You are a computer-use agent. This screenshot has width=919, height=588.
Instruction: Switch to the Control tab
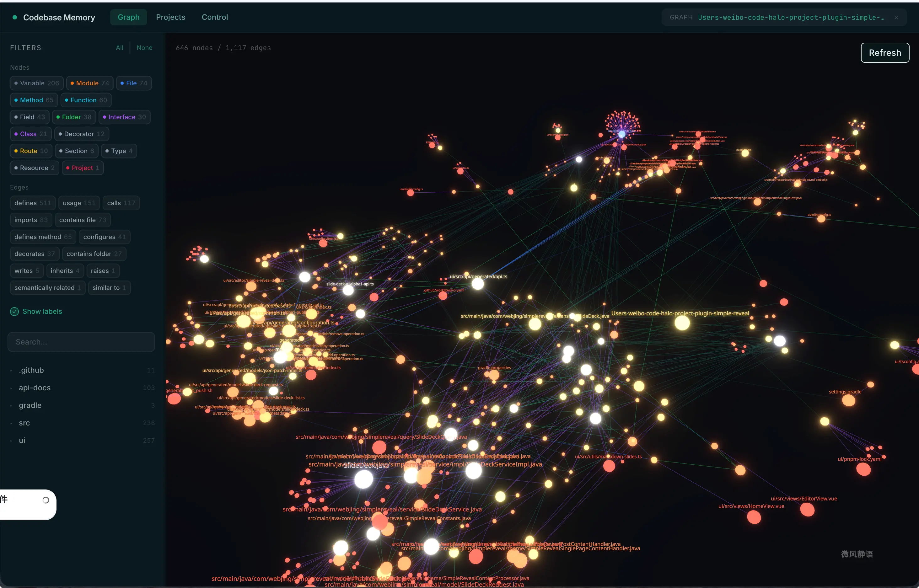coord(215,17)
